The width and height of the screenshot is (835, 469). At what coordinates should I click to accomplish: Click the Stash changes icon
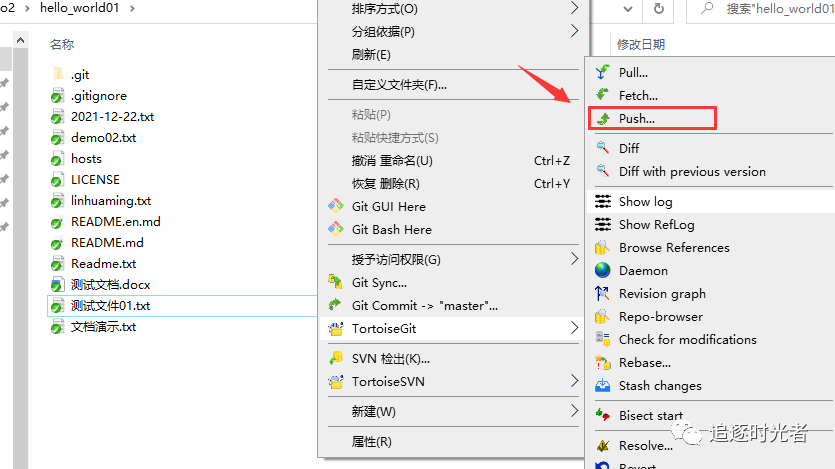point(603,385)
